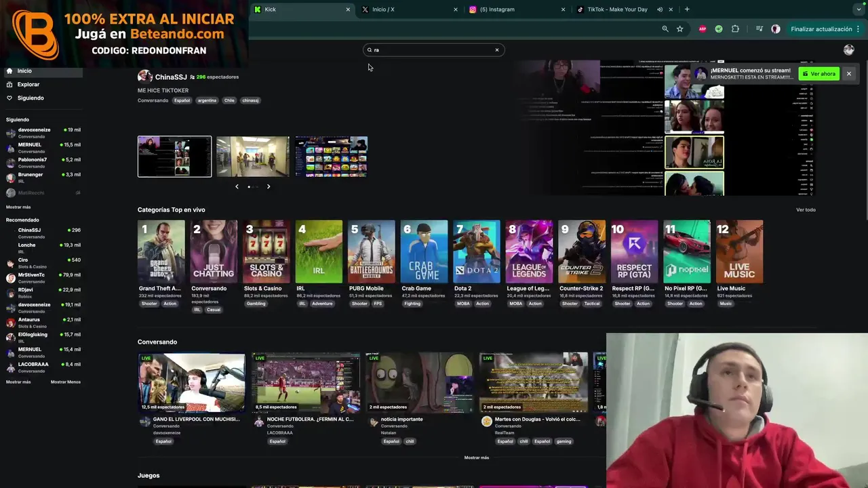Screen dimensions: 868x488
Task: Open the Just Chatting category card
Action: pyautogui.click(x=214, y=251)
